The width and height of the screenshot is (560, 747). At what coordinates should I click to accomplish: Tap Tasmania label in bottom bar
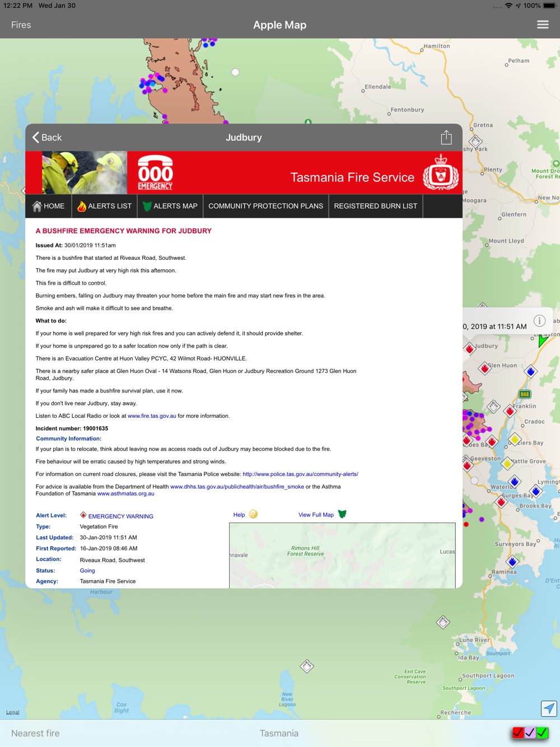click(279, 733)
